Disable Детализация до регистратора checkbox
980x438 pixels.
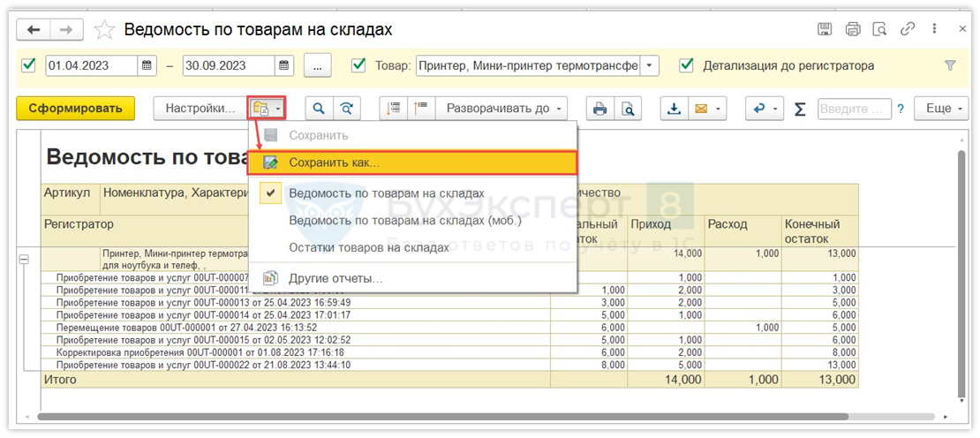click(686, 65)
